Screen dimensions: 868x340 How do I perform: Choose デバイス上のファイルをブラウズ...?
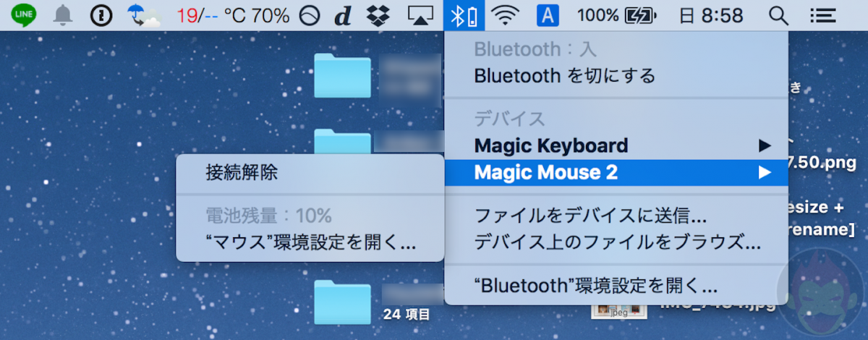pos(615,242)
